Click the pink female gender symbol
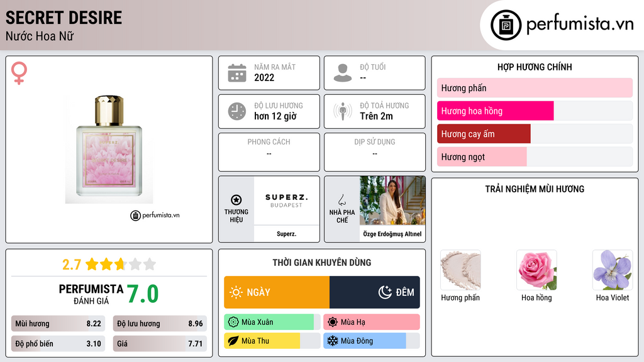 coord(19,73)
